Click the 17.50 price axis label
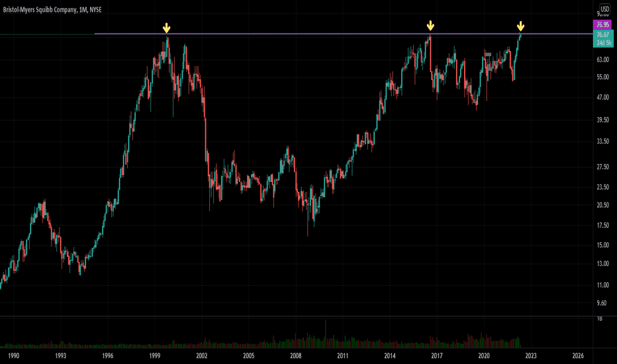 (x=602, y=226)
